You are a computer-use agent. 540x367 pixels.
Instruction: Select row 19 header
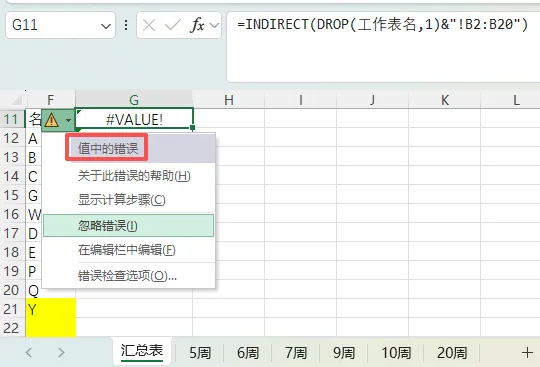click(11, 271)
